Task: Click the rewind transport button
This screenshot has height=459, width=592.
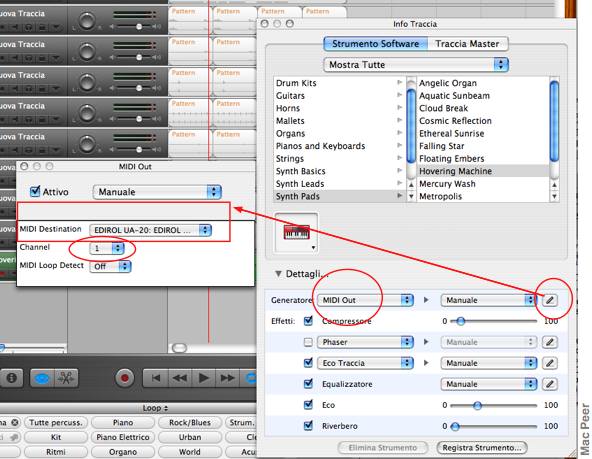Action: point(180,378)
